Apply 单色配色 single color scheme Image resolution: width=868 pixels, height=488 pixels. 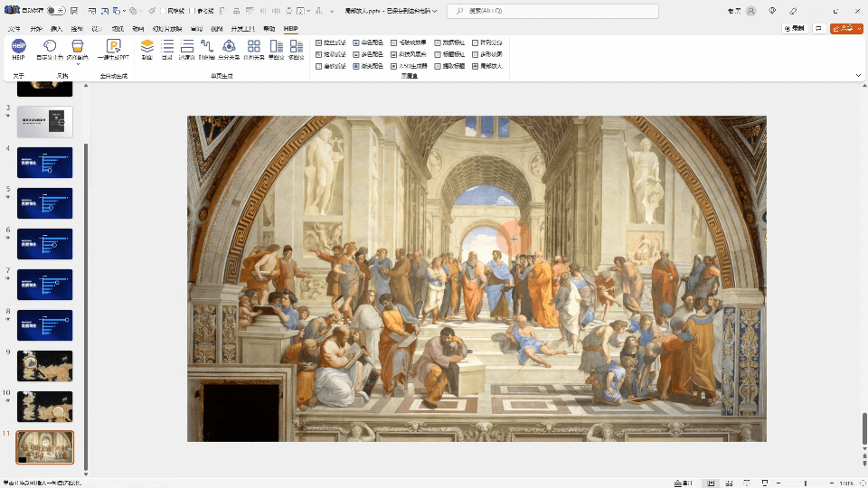tap(368, 42)
